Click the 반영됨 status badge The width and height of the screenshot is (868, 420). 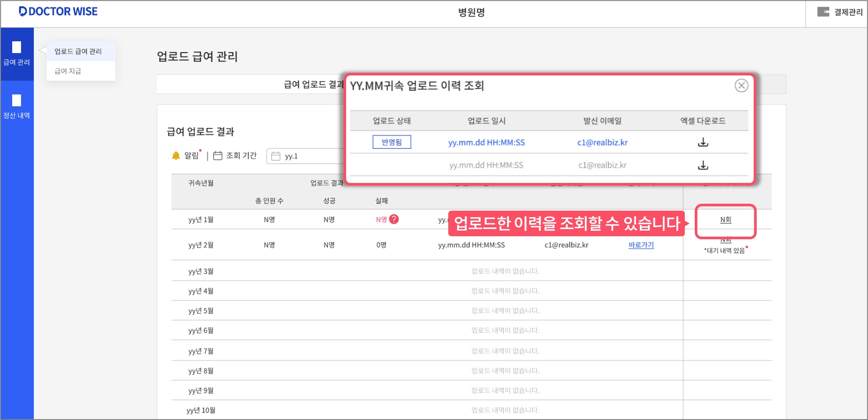tap(392, 142)
